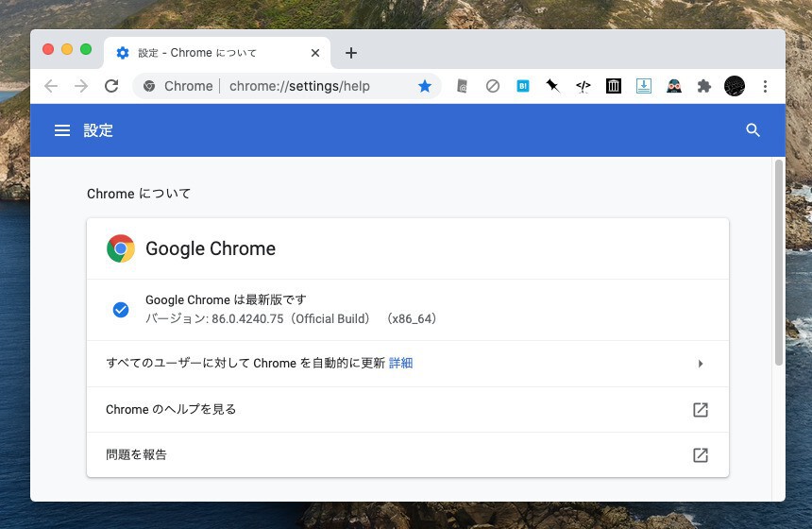Click the settings page vertical scrollbar

coord(778,264)
